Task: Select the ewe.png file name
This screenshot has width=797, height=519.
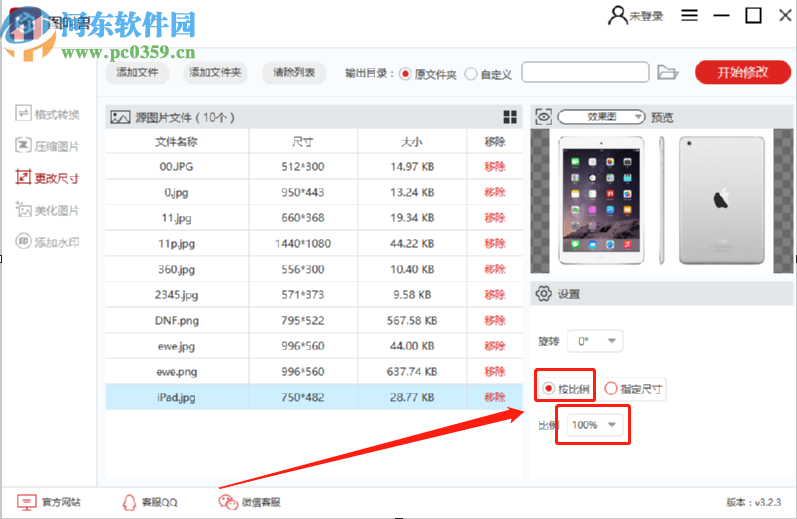Action: 176,372
